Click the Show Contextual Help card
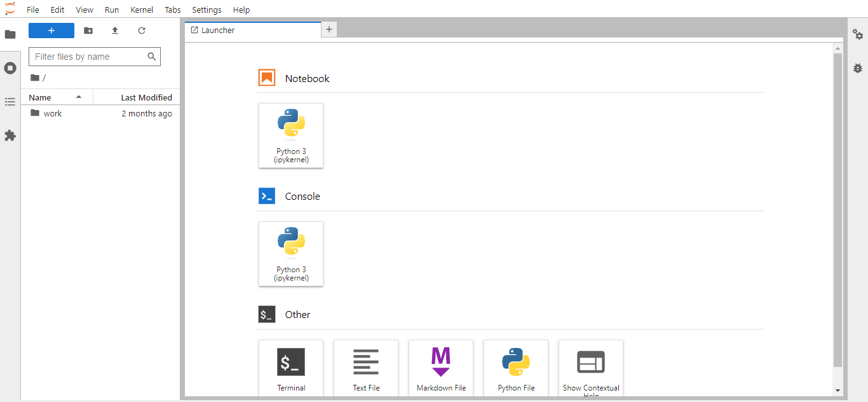 point(591,368)
